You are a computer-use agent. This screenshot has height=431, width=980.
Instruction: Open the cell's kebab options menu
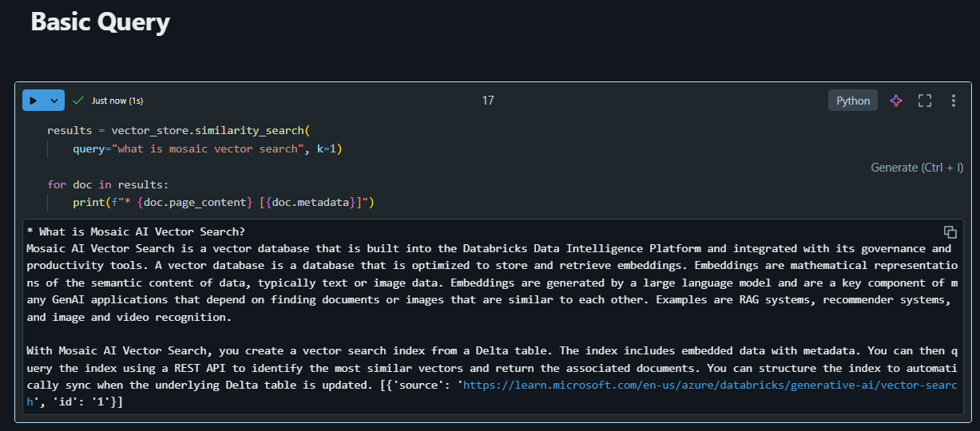coord(953,101)
